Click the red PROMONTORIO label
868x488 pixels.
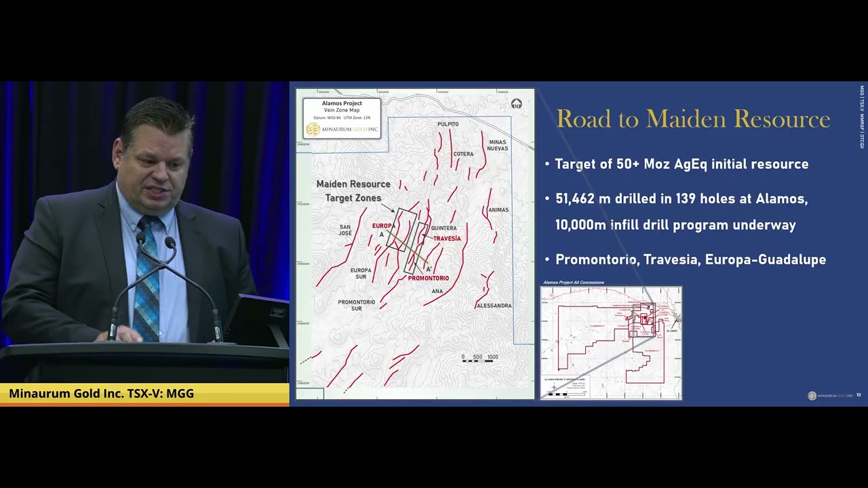[429, 279]
